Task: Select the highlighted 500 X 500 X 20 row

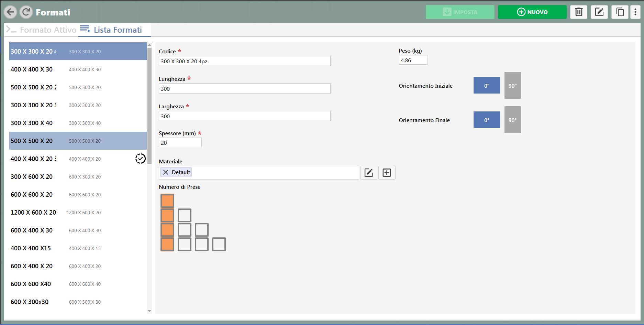Action: pos(78,141)
